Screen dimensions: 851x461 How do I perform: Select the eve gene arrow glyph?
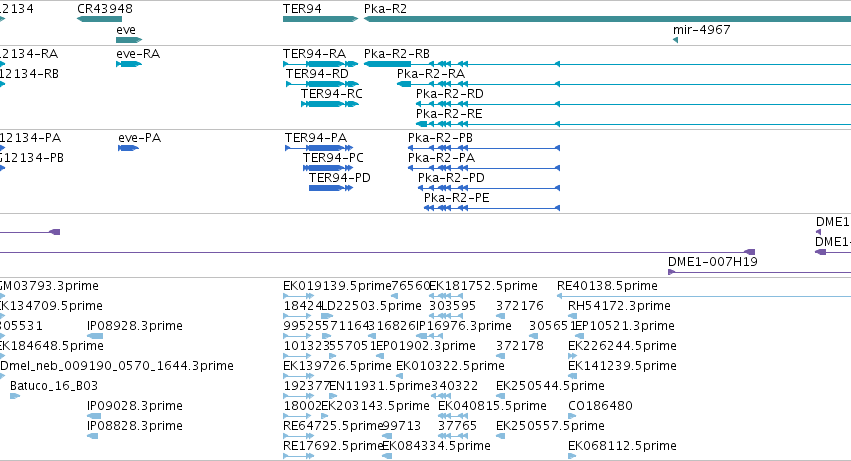pyautogui.click(x=129, y=40)
